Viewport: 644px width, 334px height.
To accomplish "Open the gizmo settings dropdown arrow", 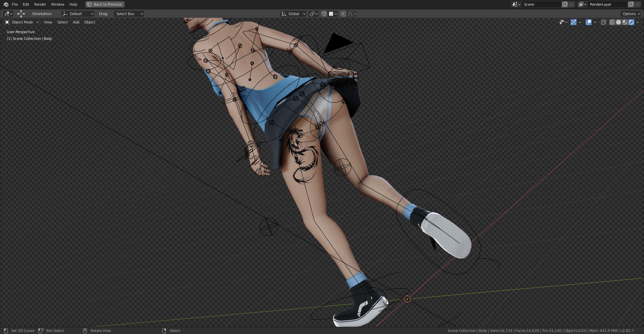I will [580, 22].
